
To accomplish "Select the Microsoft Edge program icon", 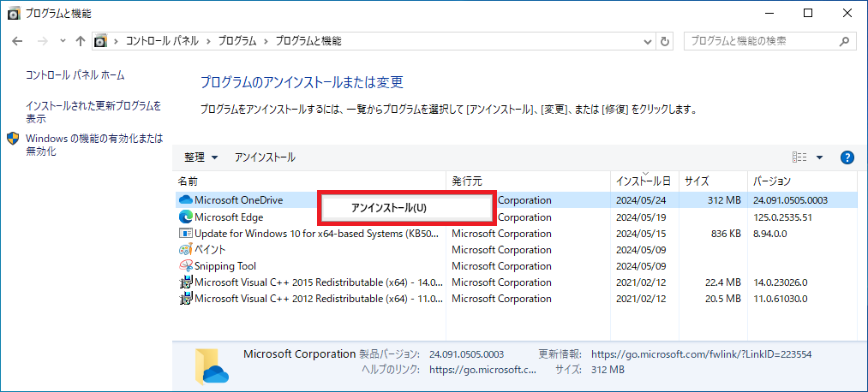I will click(x=185, y=217).
